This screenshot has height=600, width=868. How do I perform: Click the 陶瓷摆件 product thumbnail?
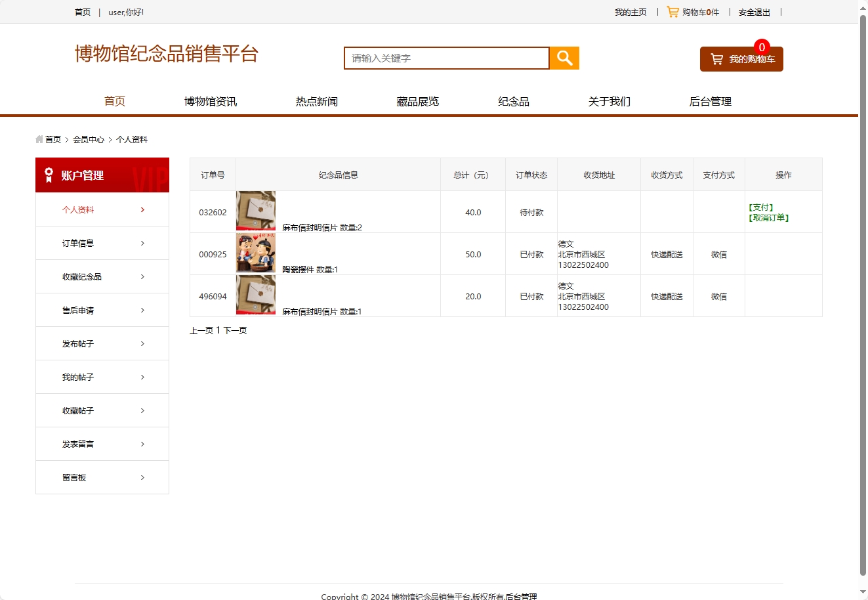pos(255,253)
